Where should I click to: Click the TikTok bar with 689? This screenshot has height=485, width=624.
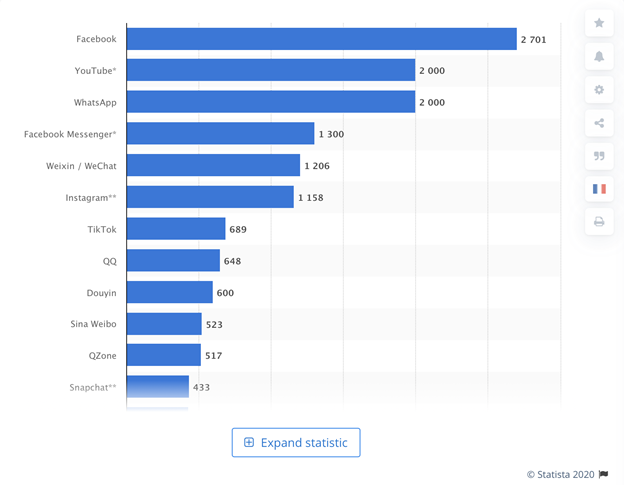coord(176,229)
